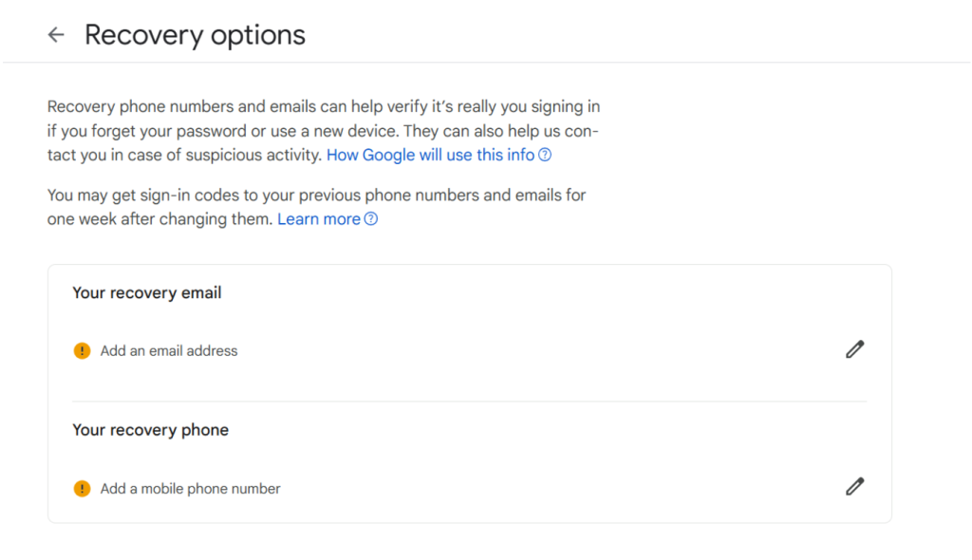Click the pencil icon for recovery phone

[x=854, y=487]
